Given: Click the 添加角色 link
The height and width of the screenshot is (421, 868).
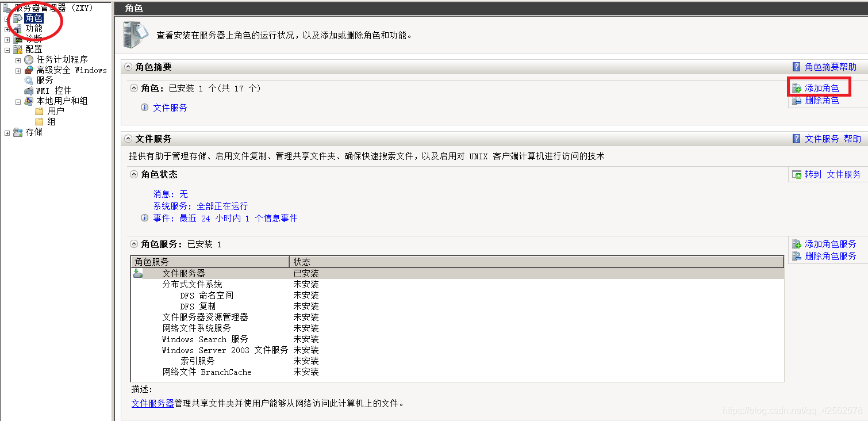Looking at the screenshot, I should 822,89.
